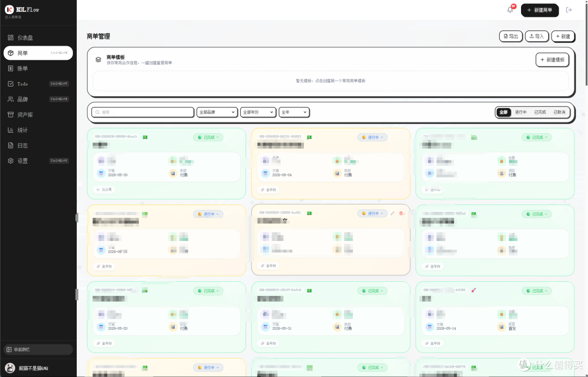Click the green money icon on ORD-20260530 card
This screenshot has width=588, height=377.
145,137
